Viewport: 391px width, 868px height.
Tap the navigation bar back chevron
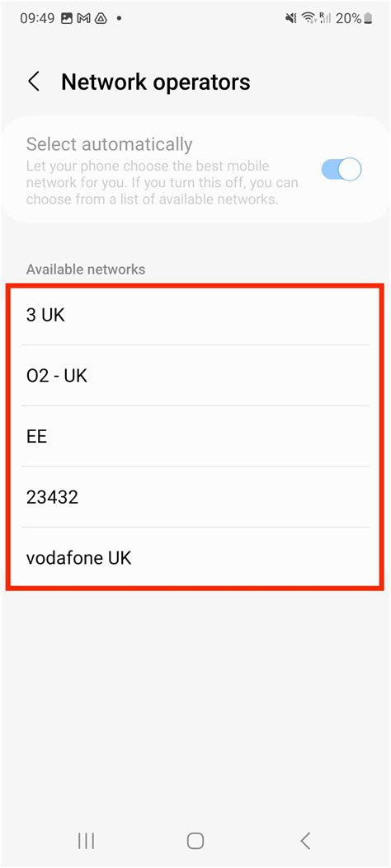(305, 840)
